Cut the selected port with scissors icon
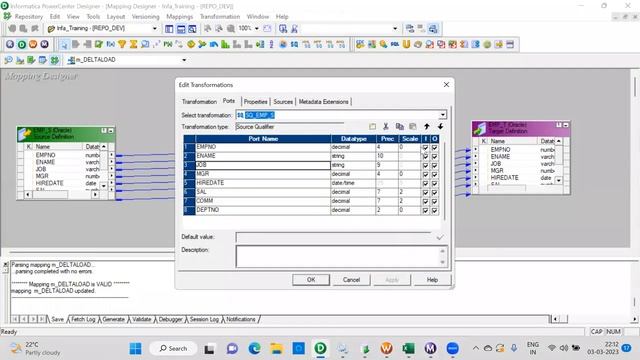The width and height of the screenshot is (640, 360). (386, 127)
